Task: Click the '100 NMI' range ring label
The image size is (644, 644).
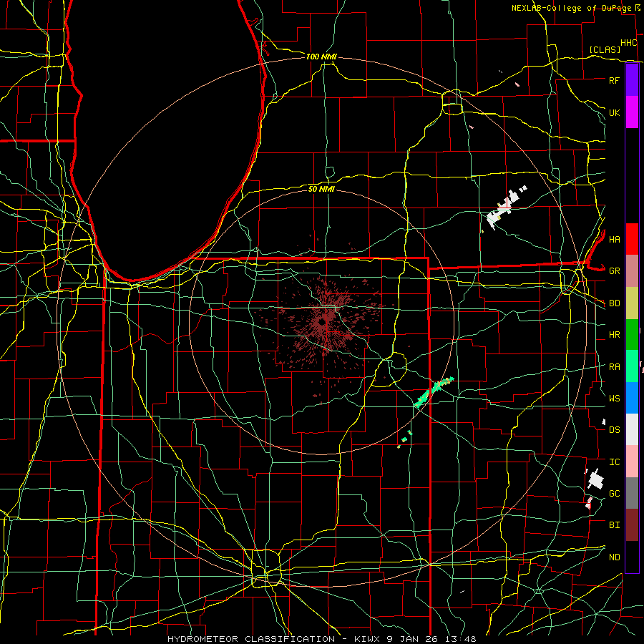Action: (x=321, y=57)
